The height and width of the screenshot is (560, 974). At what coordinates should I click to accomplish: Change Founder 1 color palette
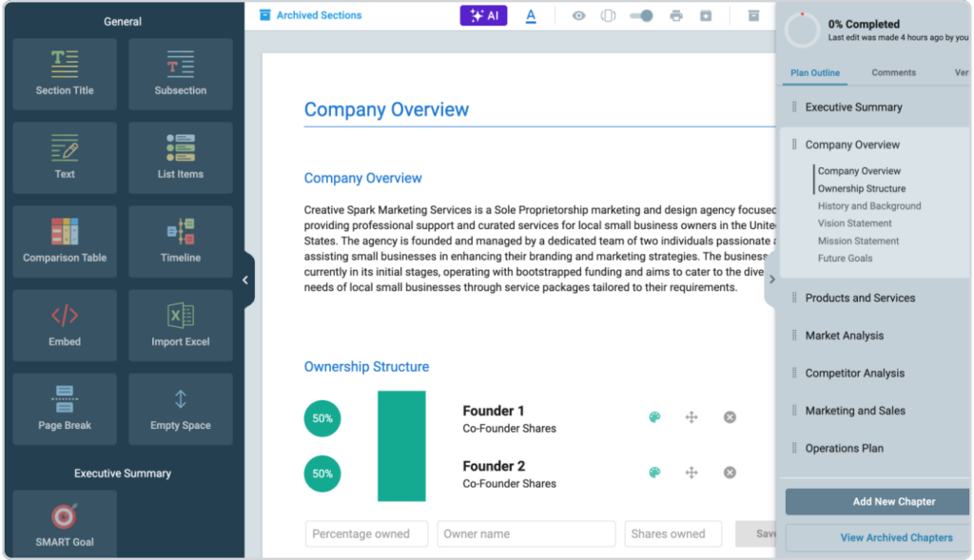pos(654,417)
